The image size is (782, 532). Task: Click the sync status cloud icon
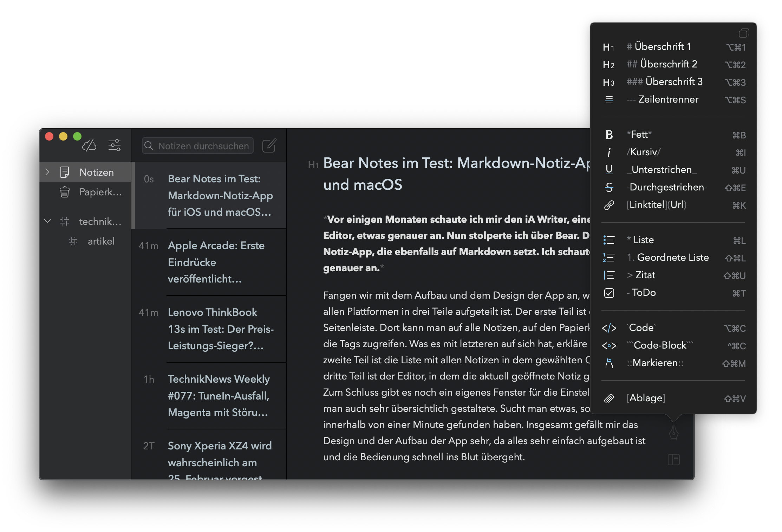click(x=89, y=145)
